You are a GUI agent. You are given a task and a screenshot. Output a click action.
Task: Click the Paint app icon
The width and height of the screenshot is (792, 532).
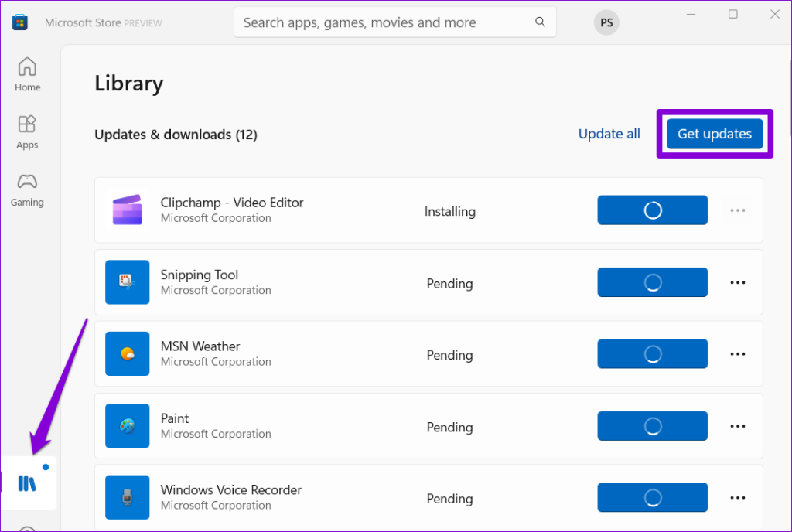127,426
